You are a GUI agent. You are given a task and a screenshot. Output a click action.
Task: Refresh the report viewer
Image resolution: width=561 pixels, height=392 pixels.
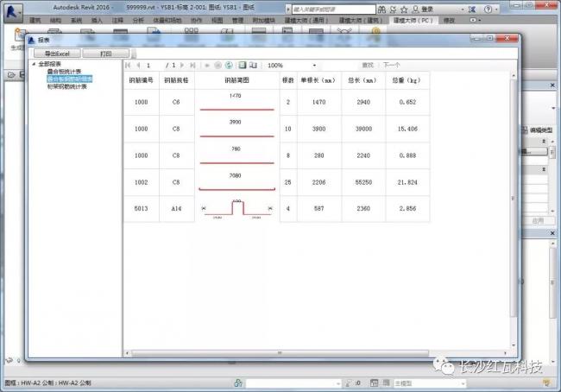[x=229, y=65]
